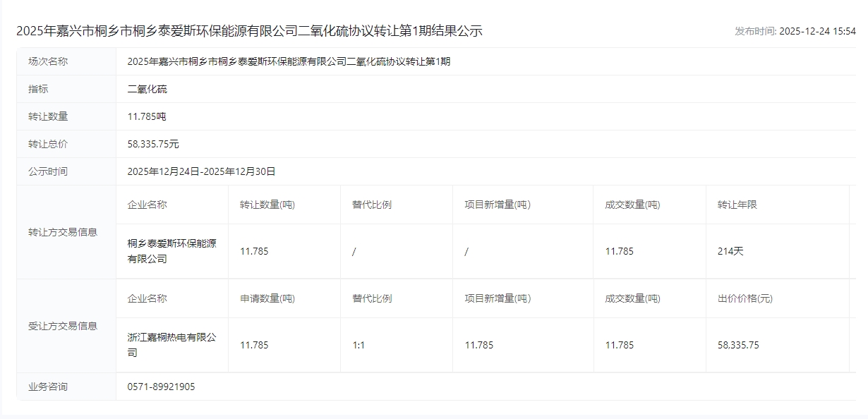Click the 转让年限 column header
This screenshot has height=419, width=868.
tap(737, 205)
